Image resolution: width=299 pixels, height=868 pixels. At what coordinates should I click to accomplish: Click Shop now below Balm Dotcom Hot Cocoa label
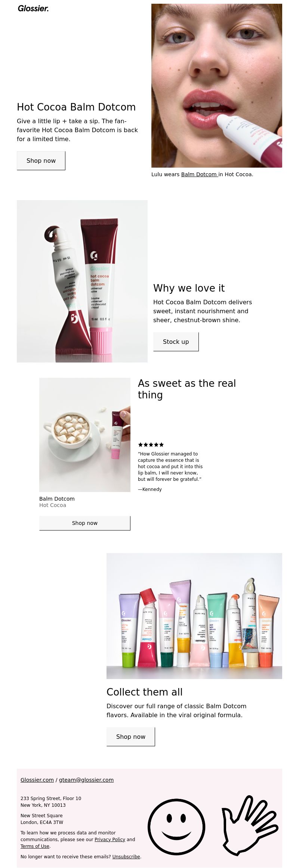coord(85,523)
